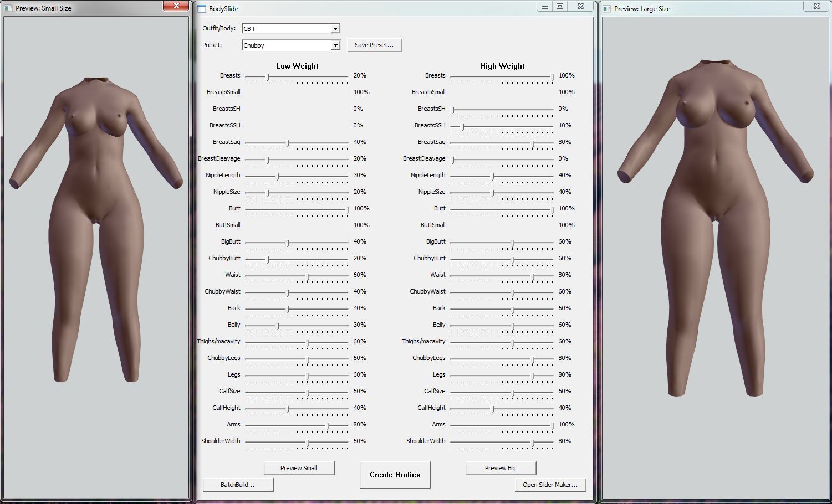Click the BodySlide window title icon
The height and width of the screenshot is (504, 832).
point(202,9)
